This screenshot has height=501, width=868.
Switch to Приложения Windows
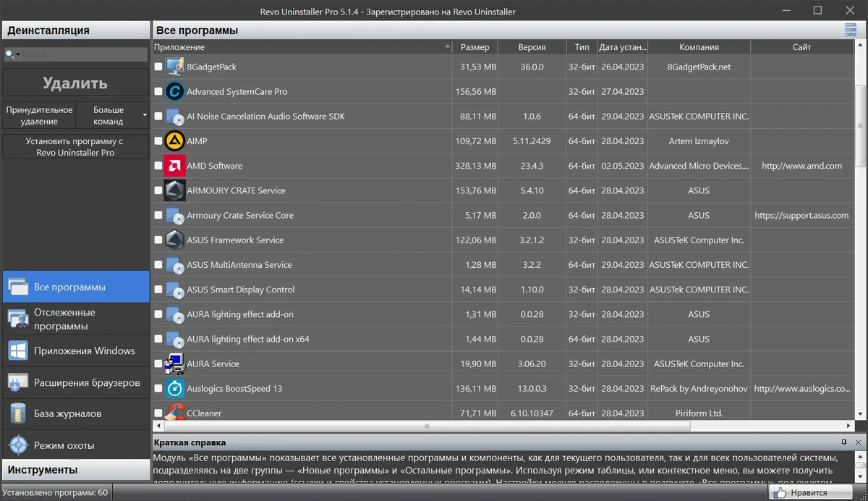click(76, 351)
